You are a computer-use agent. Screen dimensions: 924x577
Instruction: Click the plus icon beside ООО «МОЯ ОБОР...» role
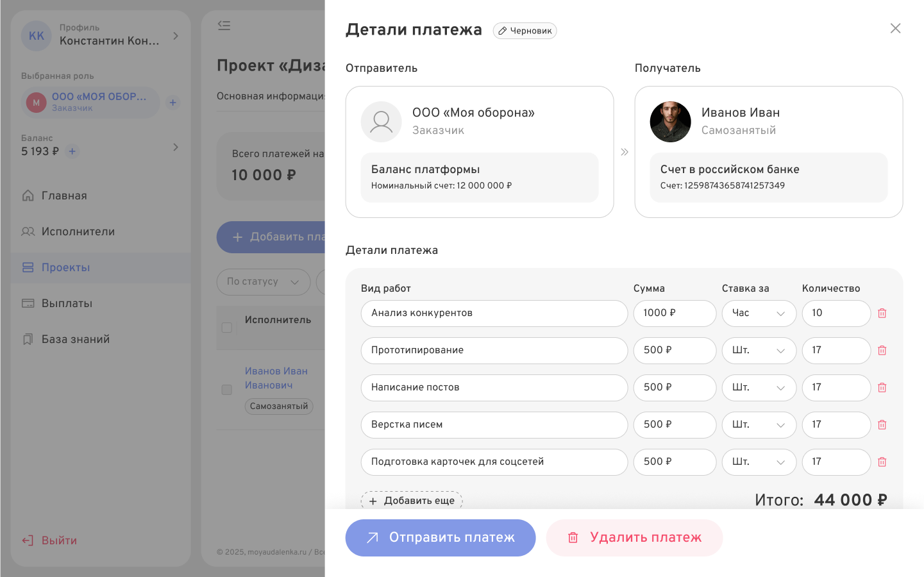[172, 102]
